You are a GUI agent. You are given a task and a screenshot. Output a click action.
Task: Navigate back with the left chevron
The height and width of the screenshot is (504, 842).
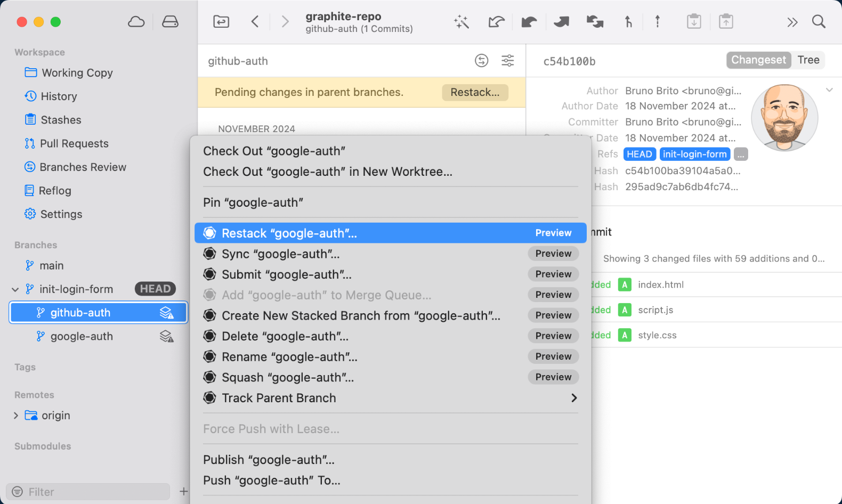tap(255, 22)
